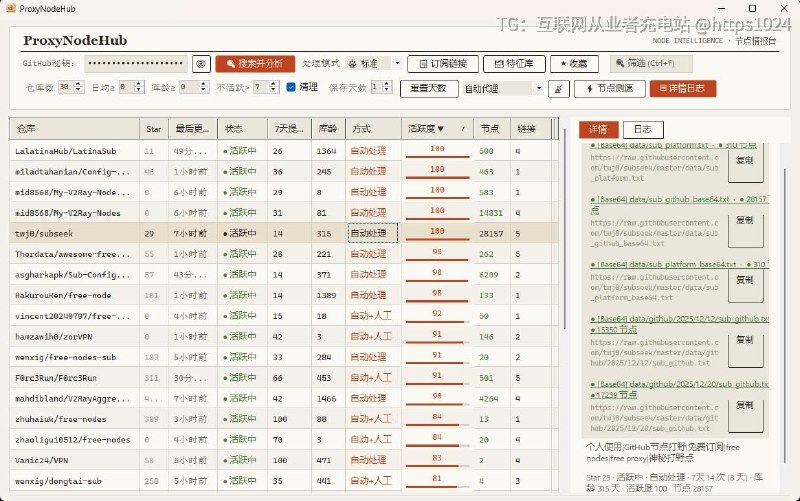Open the 特征库 button
The height and width of the screenshot is (501, 800).
click(x=514, y=64)
